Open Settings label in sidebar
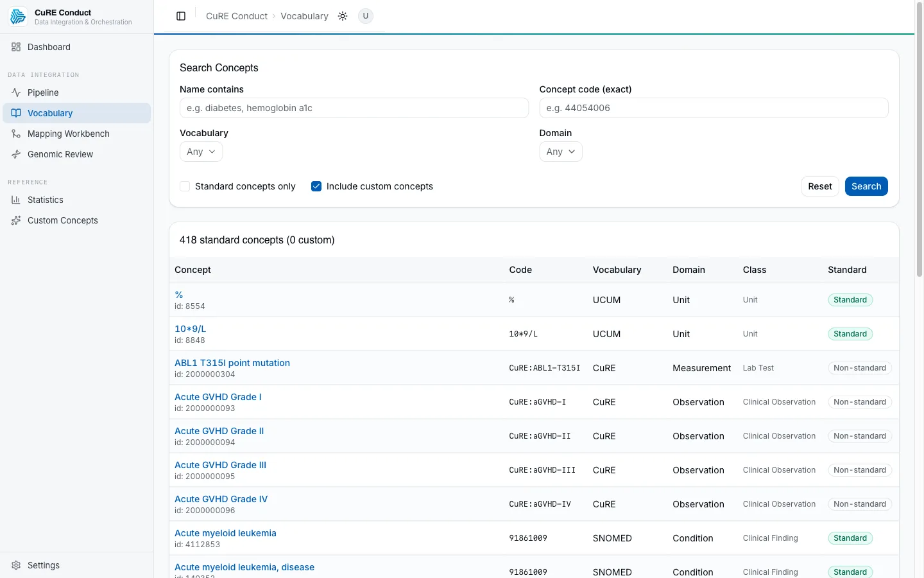Image resolution: width=924 pixels, height=578 pixels. click(44, 565)
